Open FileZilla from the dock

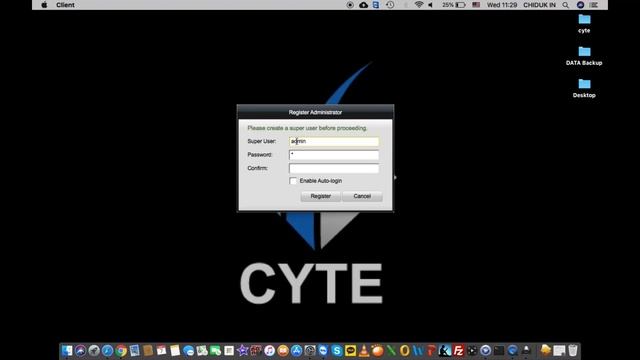pos(458,350)
